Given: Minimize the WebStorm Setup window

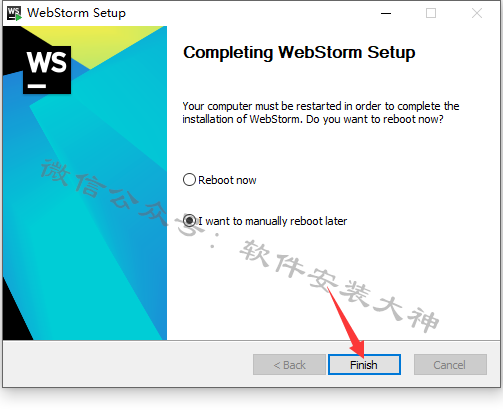Looking at the screenshot, I should pyautogui.click(x=386, y=13).
